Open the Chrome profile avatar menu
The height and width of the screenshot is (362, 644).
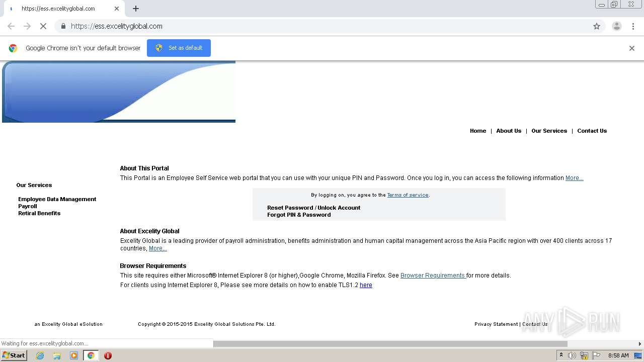click(617, 26)
